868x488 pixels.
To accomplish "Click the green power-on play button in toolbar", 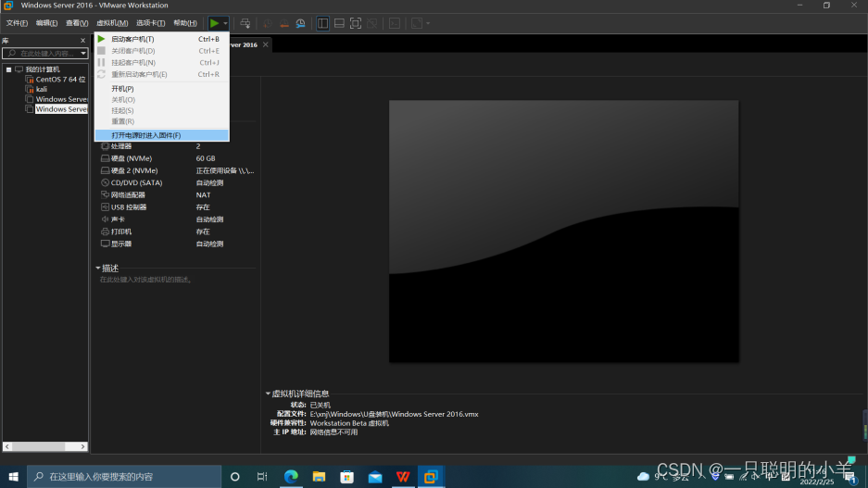I will [214, 23].
